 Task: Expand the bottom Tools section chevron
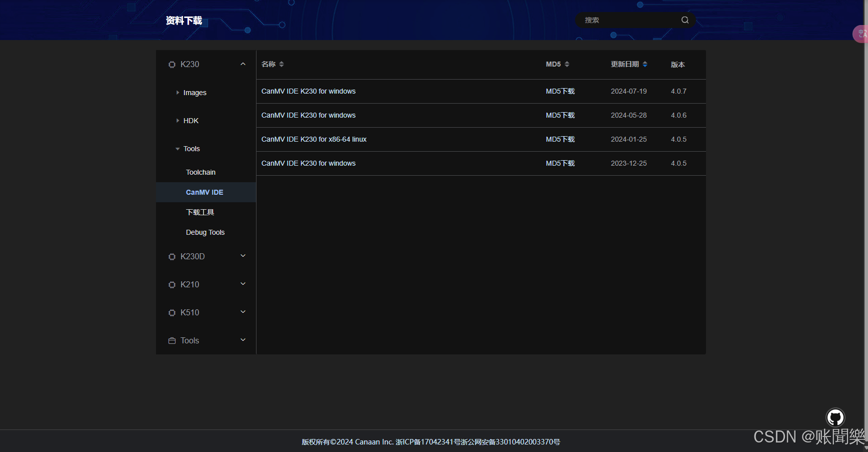pyautogui.click(x=243, y=340)
